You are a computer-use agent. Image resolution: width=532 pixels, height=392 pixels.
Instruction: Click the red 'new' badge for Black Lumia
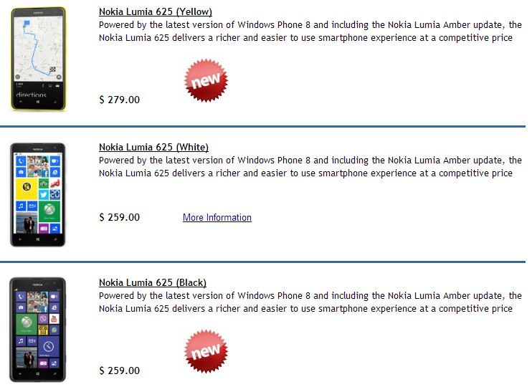coord(206,351)
